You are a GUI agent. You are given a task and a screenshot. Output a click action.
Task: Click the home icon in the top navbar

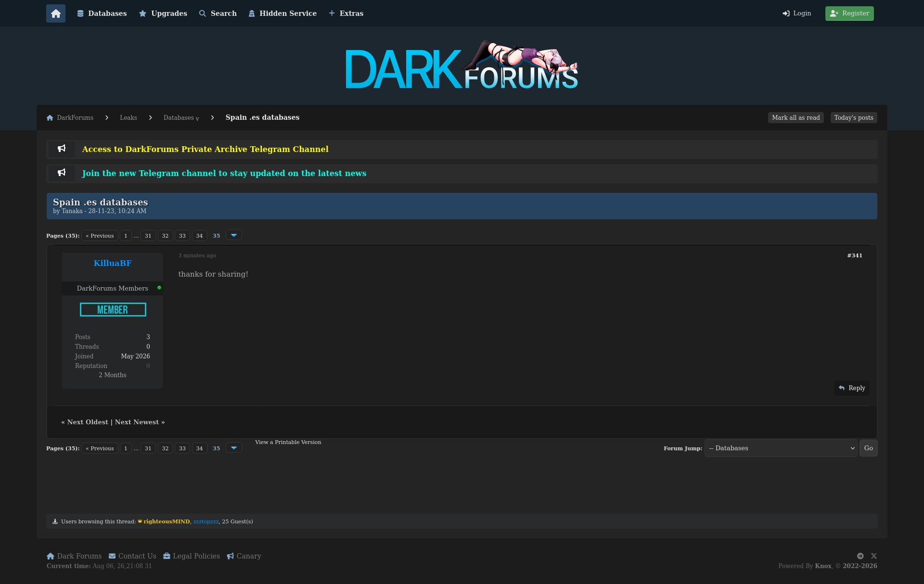point(56,13)
